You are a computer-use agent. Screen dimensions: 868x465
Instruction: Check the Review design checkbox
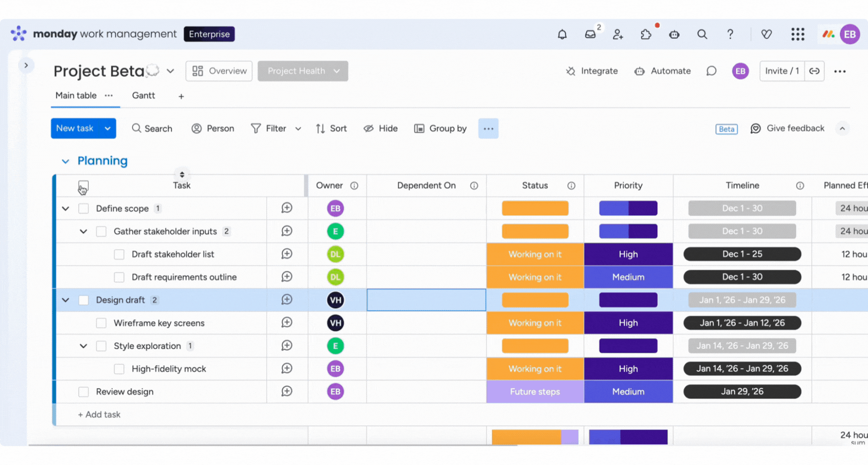[x=83, y=392]
